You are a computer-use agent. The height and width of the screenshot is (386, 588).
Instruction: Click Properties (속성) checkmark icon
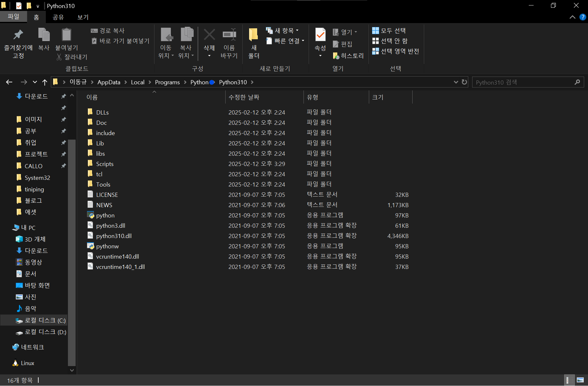click(x=320, y=35)
